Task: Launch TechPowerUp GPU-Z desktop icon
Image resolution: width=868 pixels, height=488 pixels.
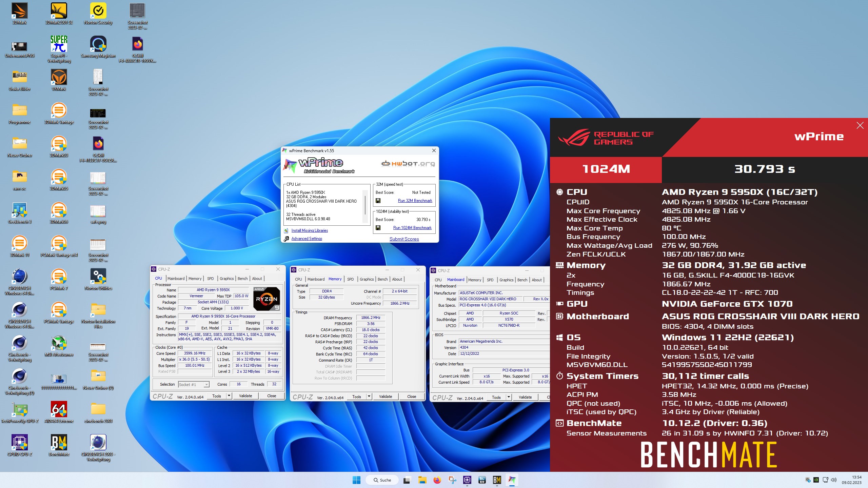Action: 19,412
